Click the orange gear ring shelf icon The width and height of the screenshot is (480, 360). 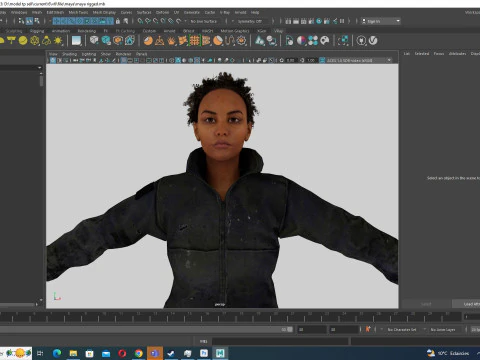242,41
